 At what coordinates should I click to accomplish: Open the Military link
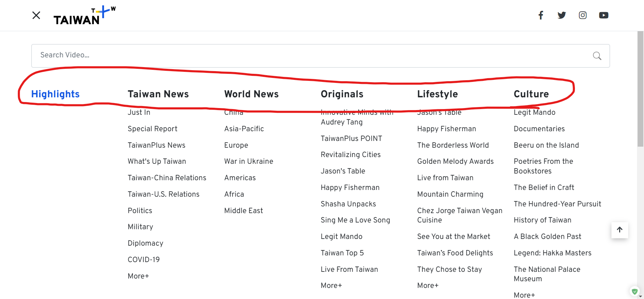pos(141,227)
